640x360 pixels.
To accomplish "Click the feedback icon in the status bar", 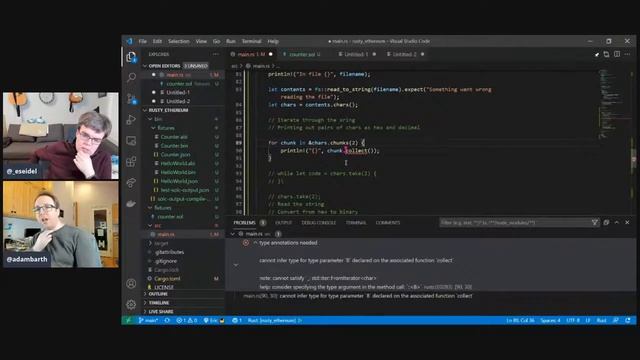I will pyautogui.click(x=616, y=320).
